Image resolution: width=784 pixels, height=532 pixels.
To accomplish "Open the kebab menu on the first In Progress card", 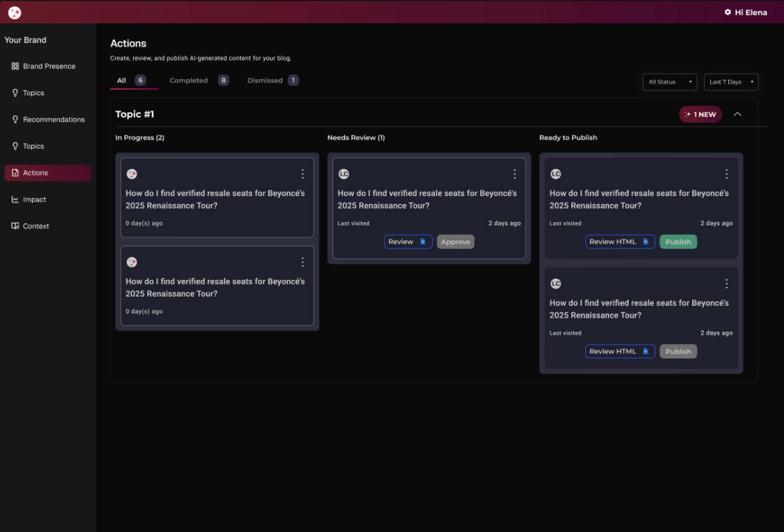I will click(303, 174).
